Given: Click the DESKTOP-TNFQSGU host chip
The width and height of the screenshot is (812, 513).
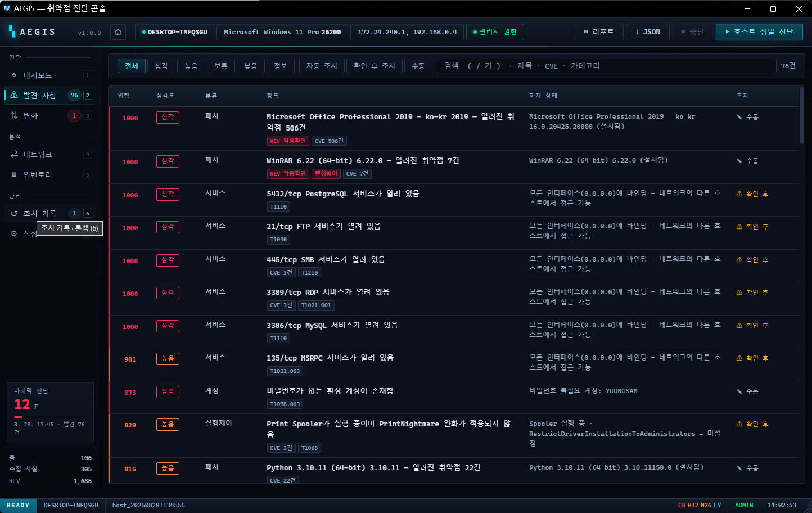Looking at the screenshot, I should (x=174, y=32).
